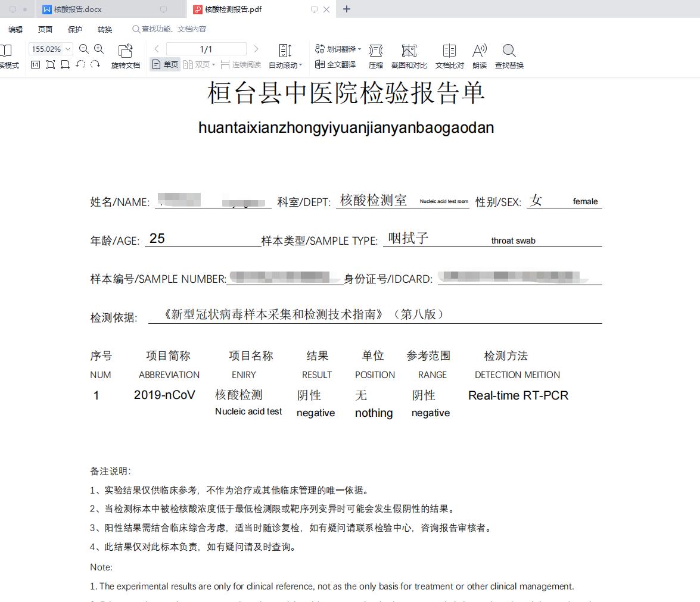Viewport: 700px width, 602px height.
Task: Open the 压缩 compress PDF tool
Action: click(375, 55)
